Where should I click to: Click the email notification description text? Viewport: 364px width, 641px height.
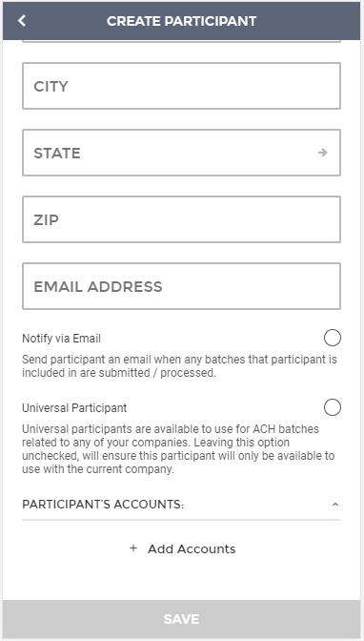point(179,366)
